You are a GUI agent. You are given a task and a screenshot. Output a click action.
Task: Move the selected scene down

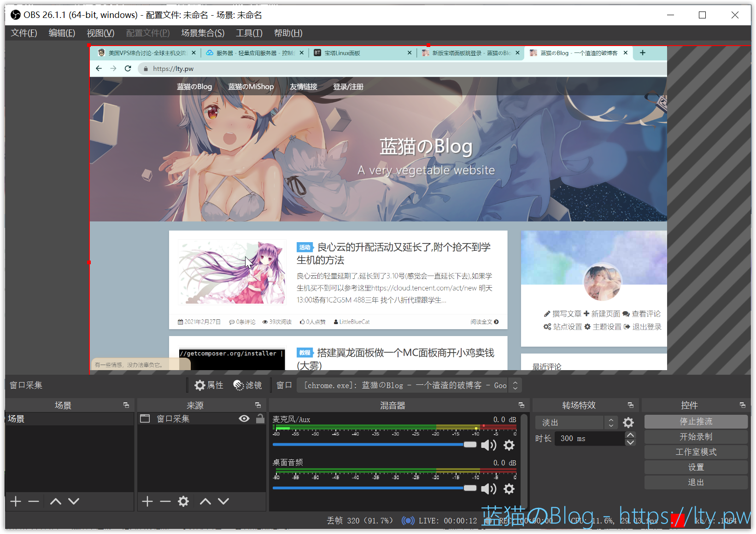(74, 501)
